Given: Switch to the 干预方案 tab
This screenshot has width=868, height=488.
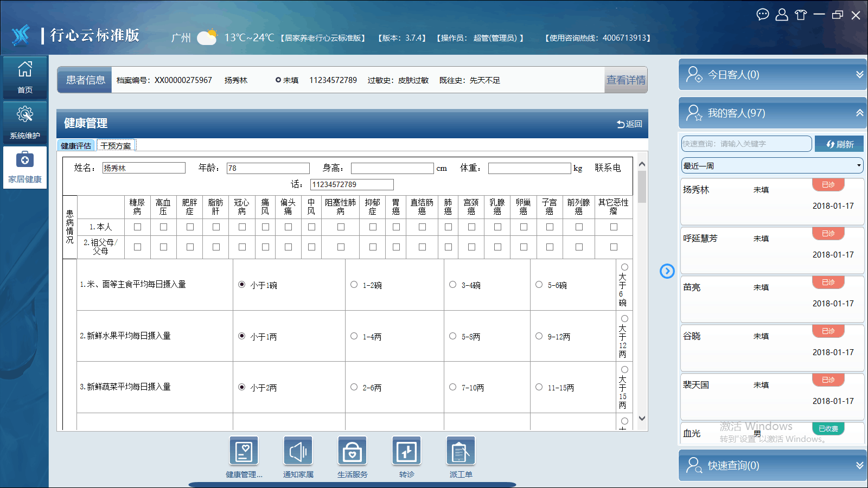Looking at the screenshot, I should (x=116, y=146).
